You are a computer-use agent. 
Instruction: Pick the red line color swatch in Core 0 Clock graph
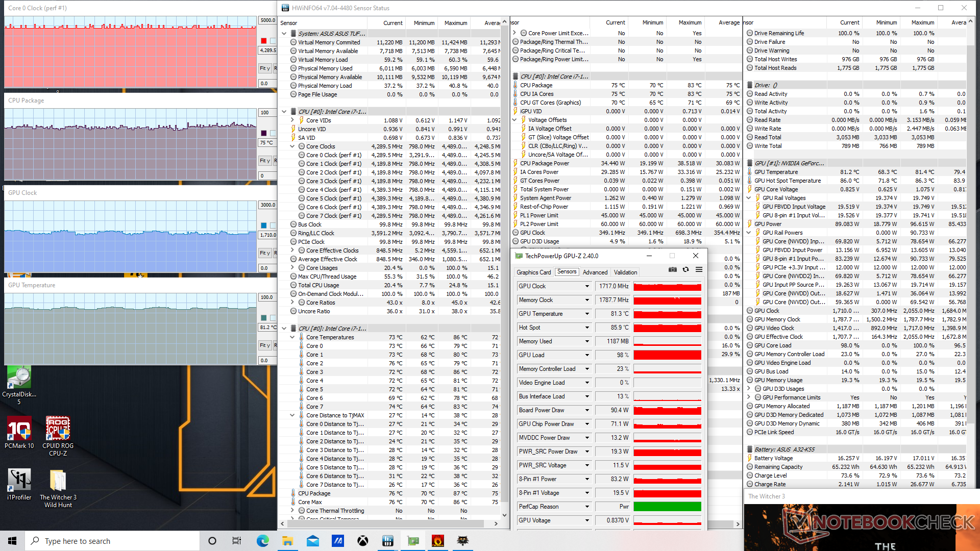pos(263,41)
